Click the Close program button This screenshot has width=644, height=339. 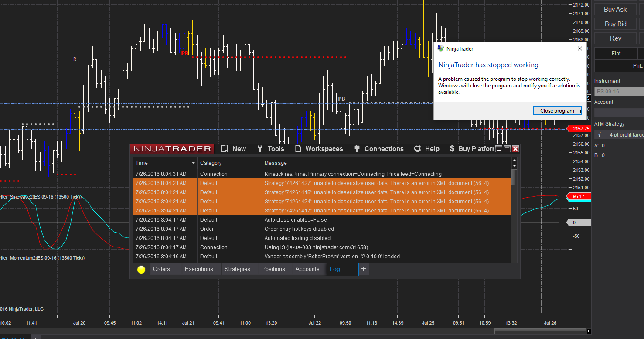[x=557, y=111]
